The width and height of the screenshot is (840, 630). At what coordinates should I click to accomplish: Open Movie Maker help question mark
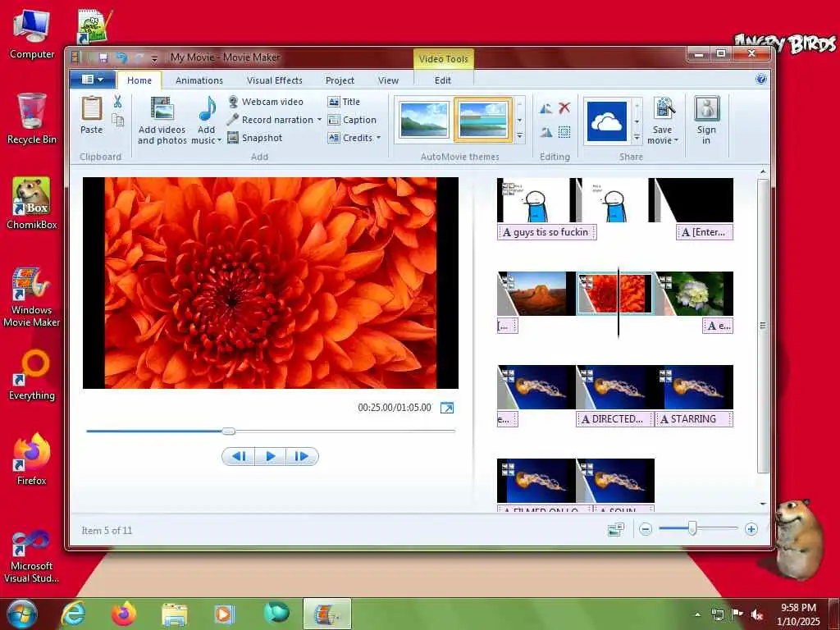760,80
